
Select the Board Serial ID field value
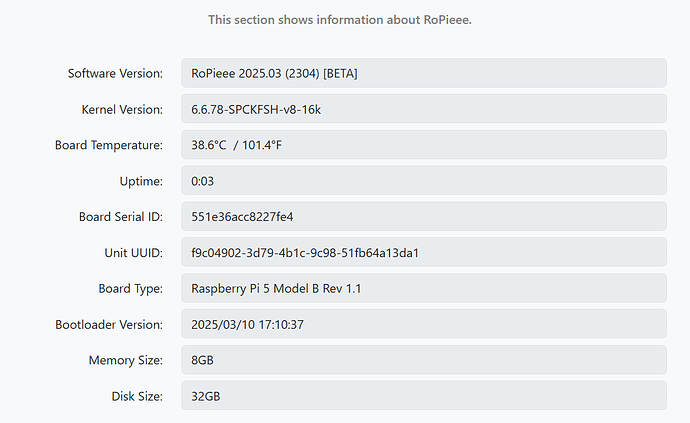click(424, 217)
